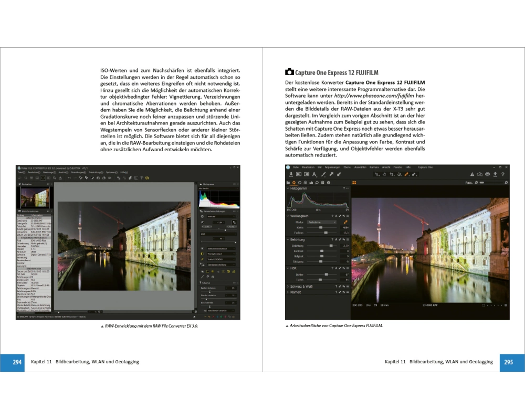This screenshot has width=525, height=420.
Task: Click the Kelvin value field
Action: pyautogui.click(x=345, y=227)
